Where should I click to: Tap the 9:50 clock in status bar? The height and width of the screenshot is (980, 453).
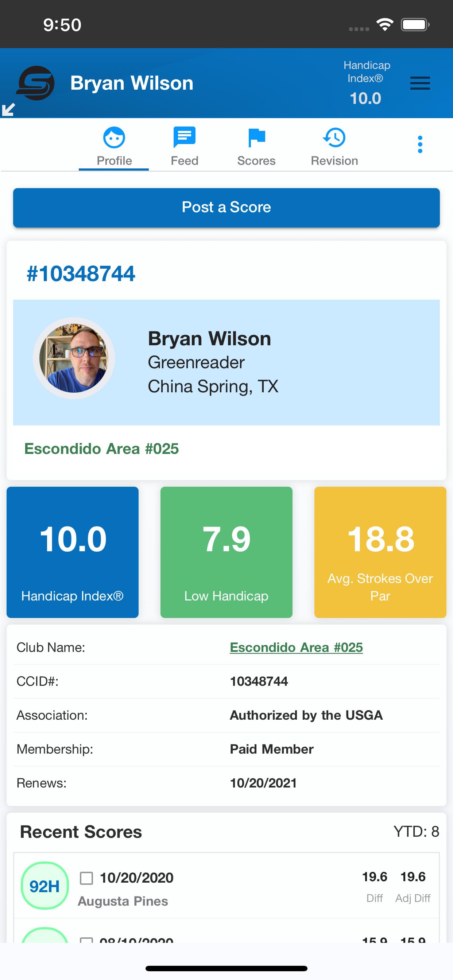coord(62,25)
